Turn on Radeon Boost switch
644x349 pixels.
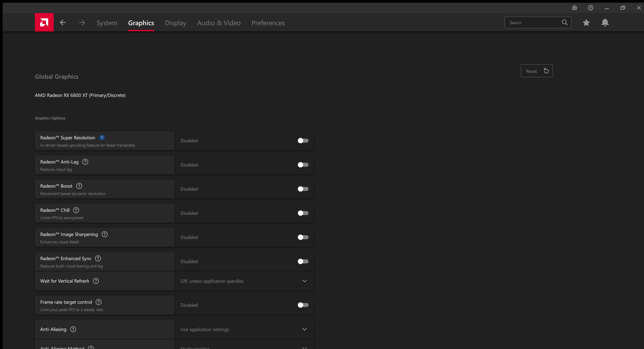pos(303,189)
